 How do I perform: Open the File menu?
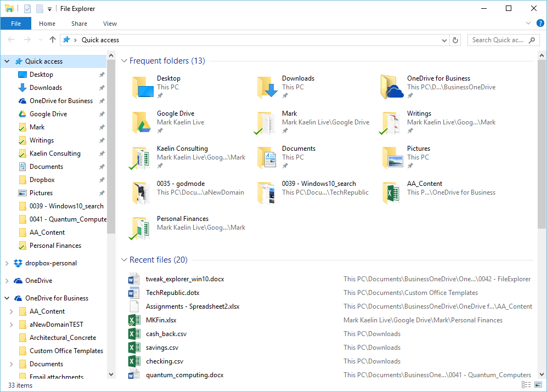[x=16, y=24]
